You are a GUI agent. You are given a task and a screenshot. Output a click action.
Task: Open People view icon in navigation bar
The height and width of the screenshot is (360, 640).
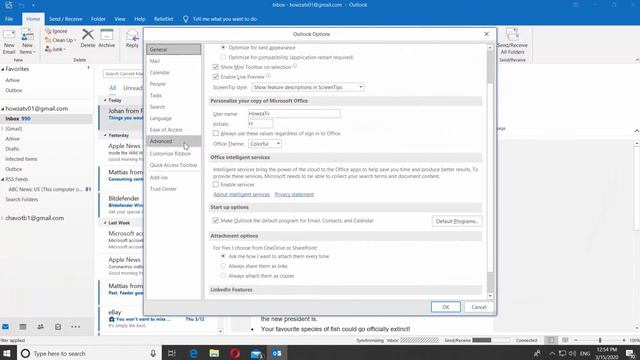pyautogui.click(x=40, y=327)
